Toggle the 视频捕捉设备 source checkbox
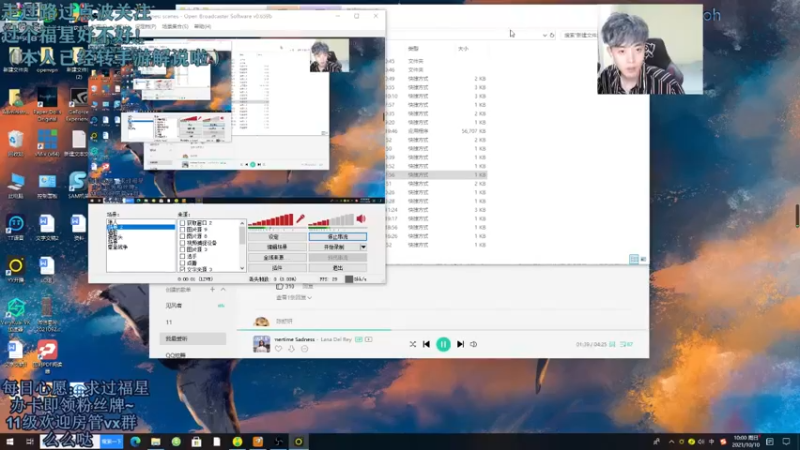Viewport: 800px width, 450px height. [x=182, y=243]
